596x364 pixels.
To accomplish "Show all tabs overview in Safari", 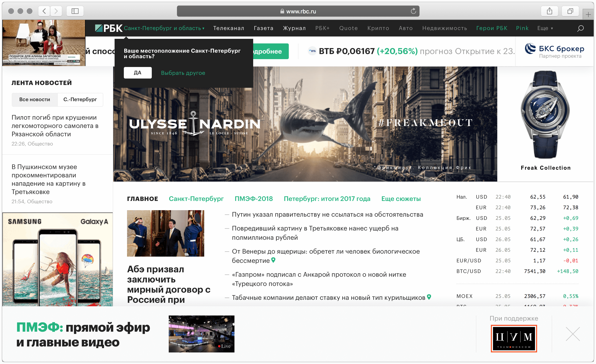I will [570, 11].
